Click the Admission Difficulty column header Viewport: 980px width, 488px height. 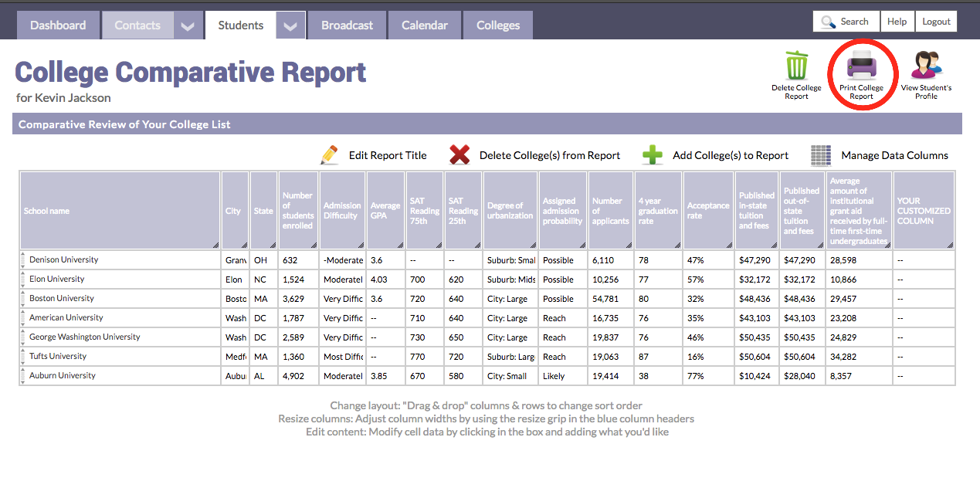tap(343, 211)
